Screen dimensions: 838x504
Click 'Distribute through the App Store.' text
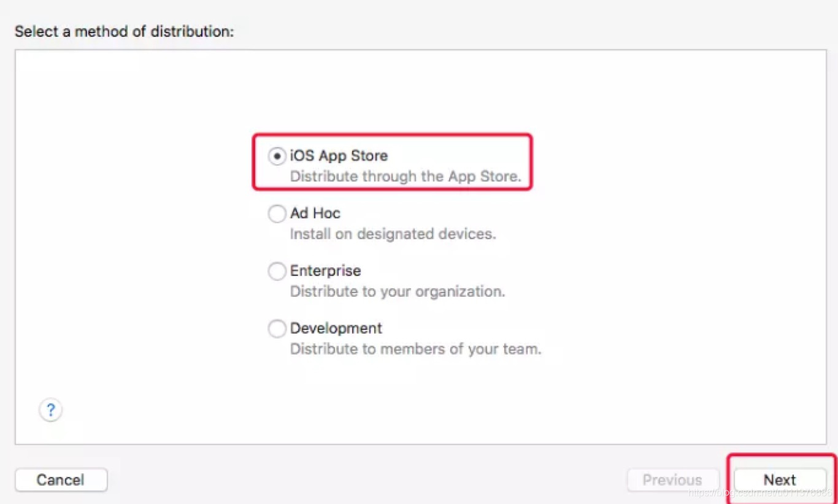(406, 177)
